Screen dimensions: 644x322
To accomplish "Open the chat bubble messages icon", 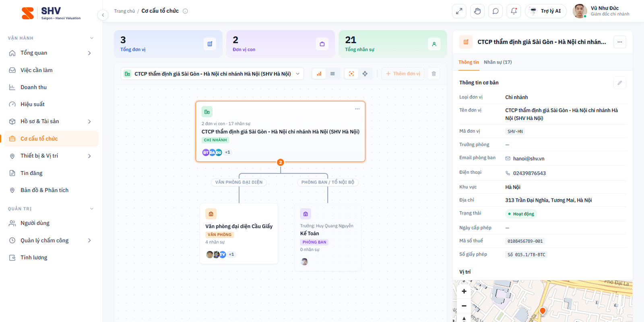I will click(x=495, y=11).
